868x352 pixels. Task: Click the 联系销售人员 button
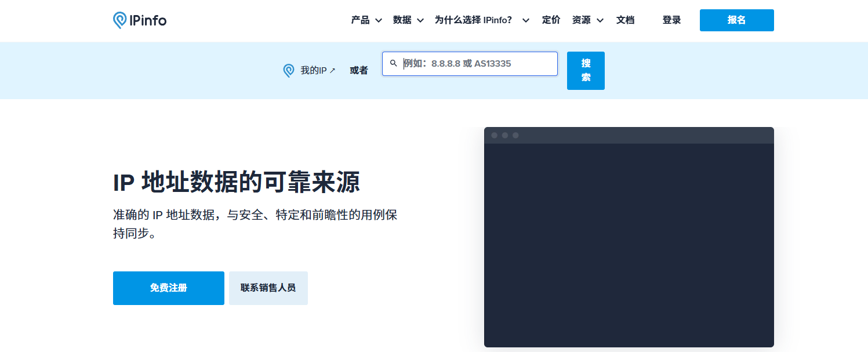tap(268, 288)
